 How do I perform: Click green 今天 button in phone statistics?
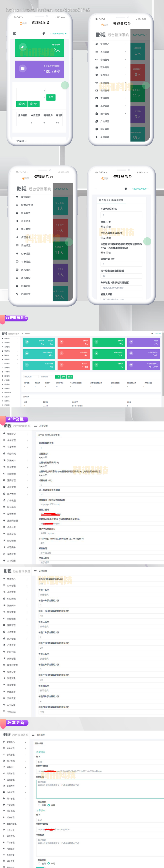coord(51,97)
